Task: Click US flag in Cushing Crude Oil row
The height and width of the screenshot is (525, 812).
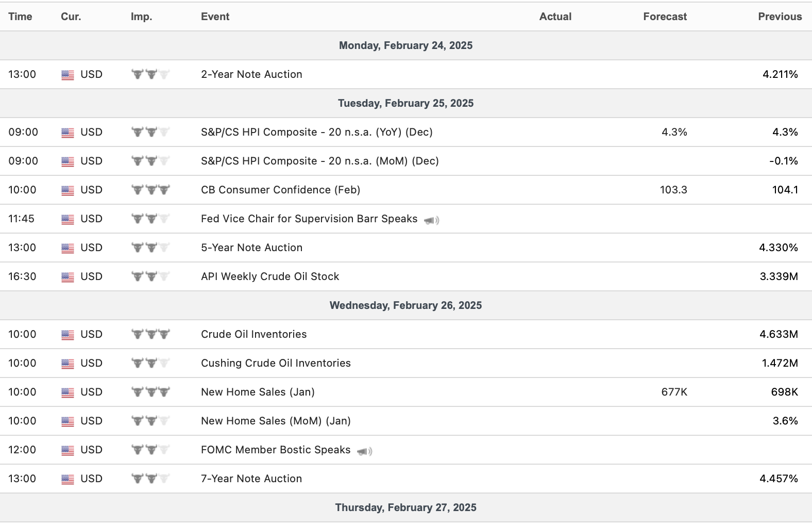Action: click(67, 364)
